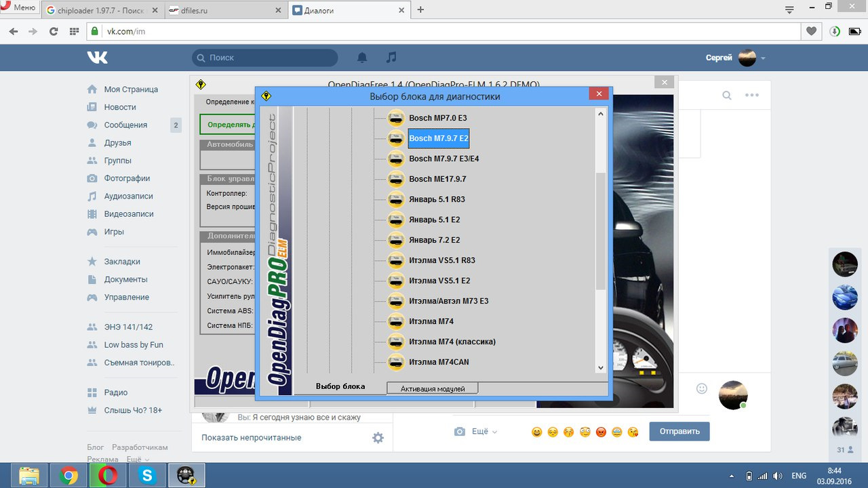
Task: Open emoji picker smiley icon
Action: click(702, 388)
